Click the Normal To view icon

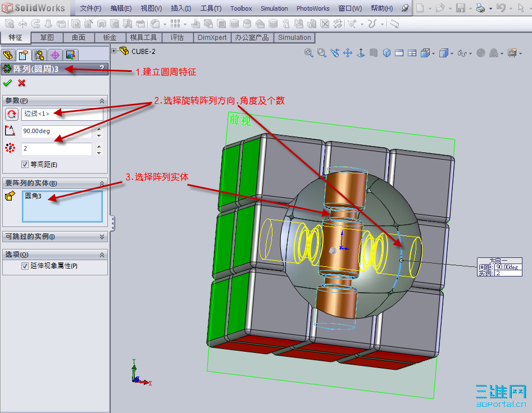(x=361, y=53)
